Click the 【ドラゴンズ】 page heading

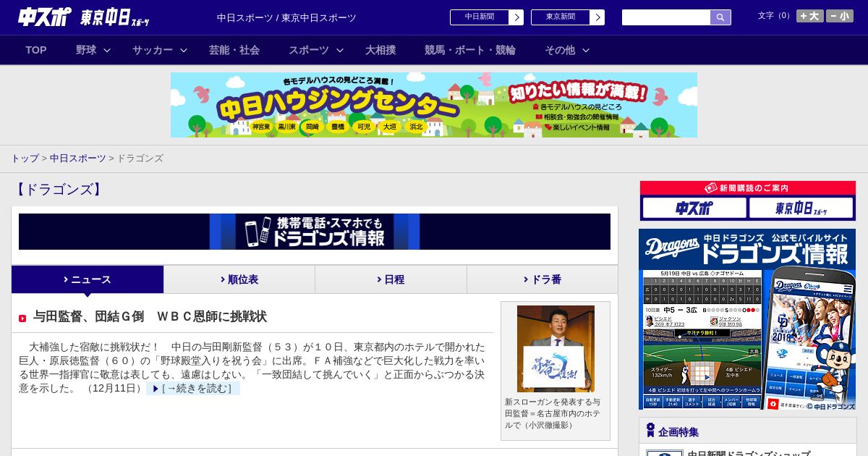coord(59,190)
